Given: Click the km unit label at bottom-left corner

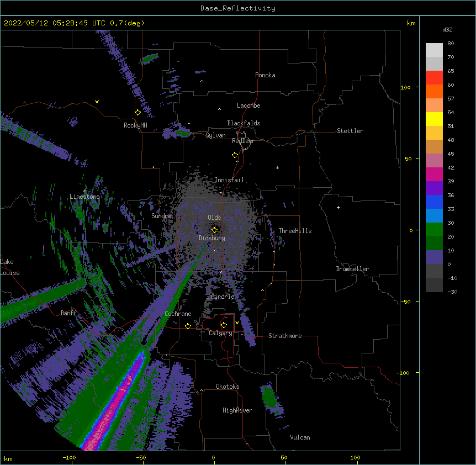Looking at the screenshot, I should tap(8, 458).
